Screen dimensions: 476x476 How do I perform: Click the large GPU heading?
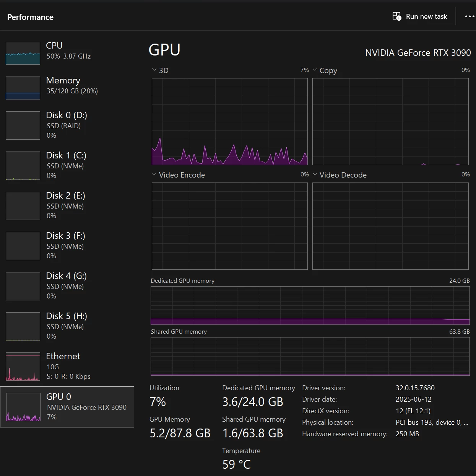click(x=164, y=50)
